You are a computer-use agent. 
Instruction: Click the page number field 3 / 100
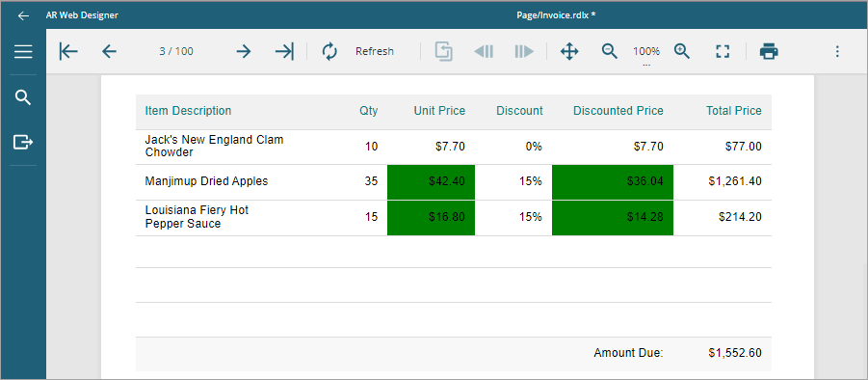[176, 51]
